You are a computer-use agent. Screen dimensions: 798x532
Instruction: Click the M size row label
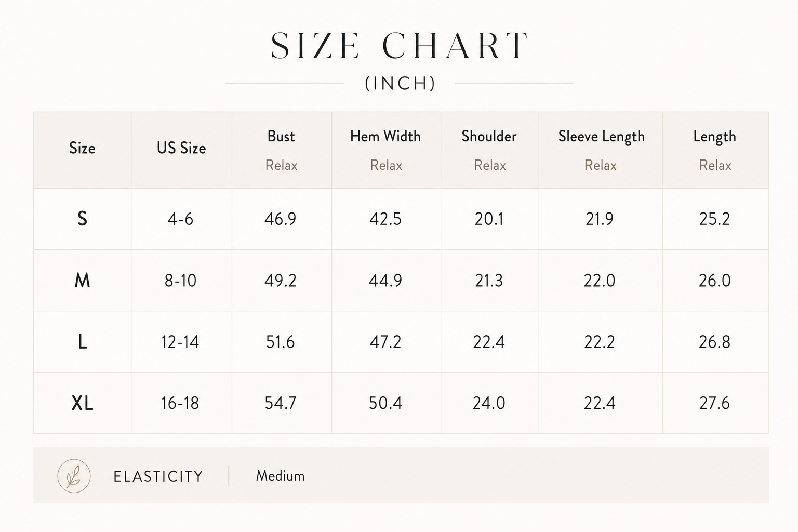click(82, 281)
